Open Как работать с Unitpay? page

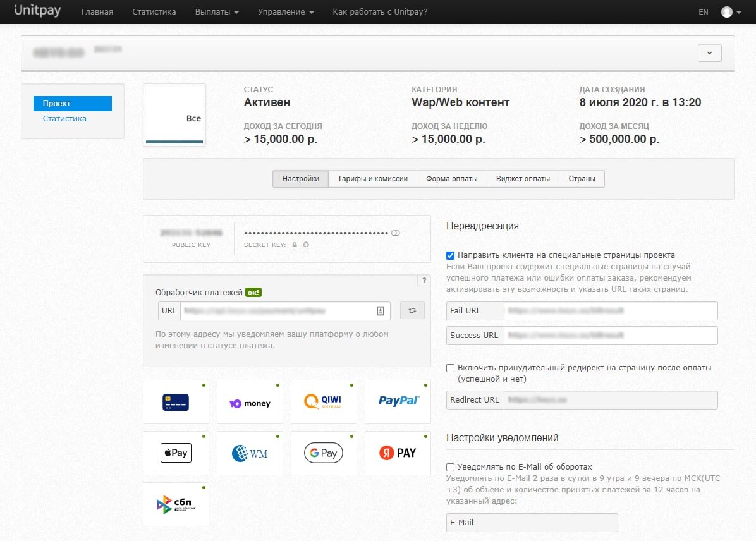380,12
